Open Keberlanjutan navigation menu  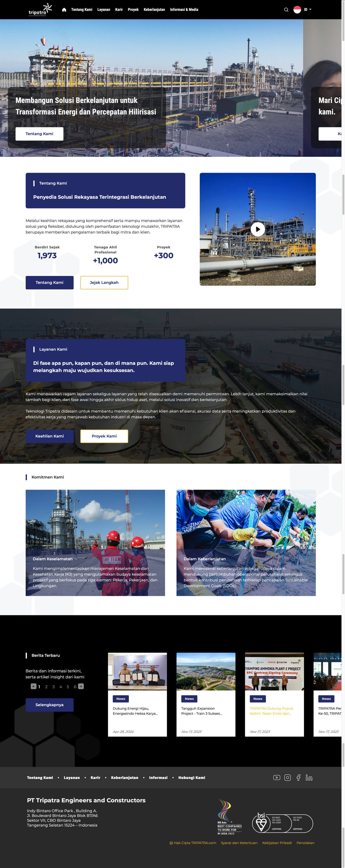[154, 10]
